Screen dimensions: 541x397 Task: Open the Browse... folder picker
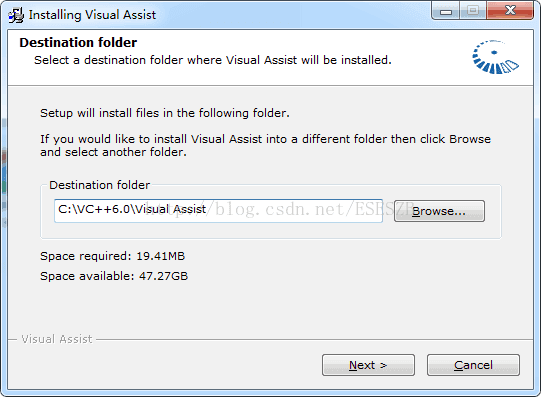439,211
